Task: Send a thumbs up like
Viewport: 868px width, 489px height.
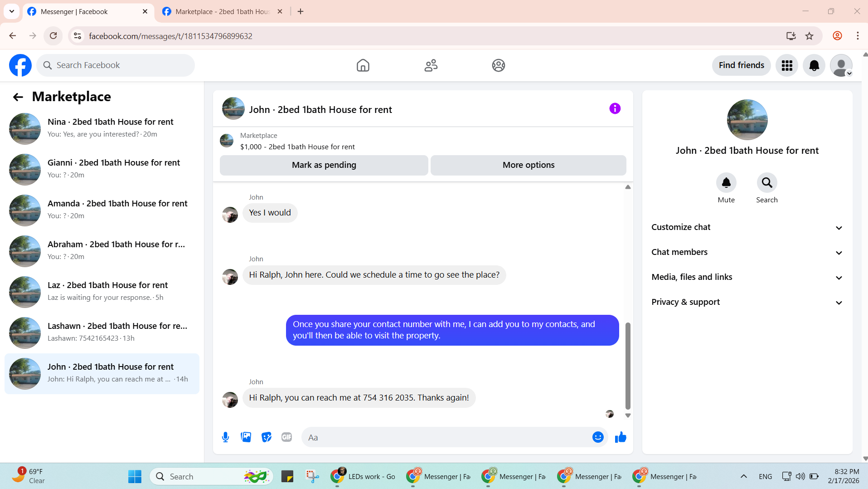Action: pyautogui.click(x=621, y=437)
